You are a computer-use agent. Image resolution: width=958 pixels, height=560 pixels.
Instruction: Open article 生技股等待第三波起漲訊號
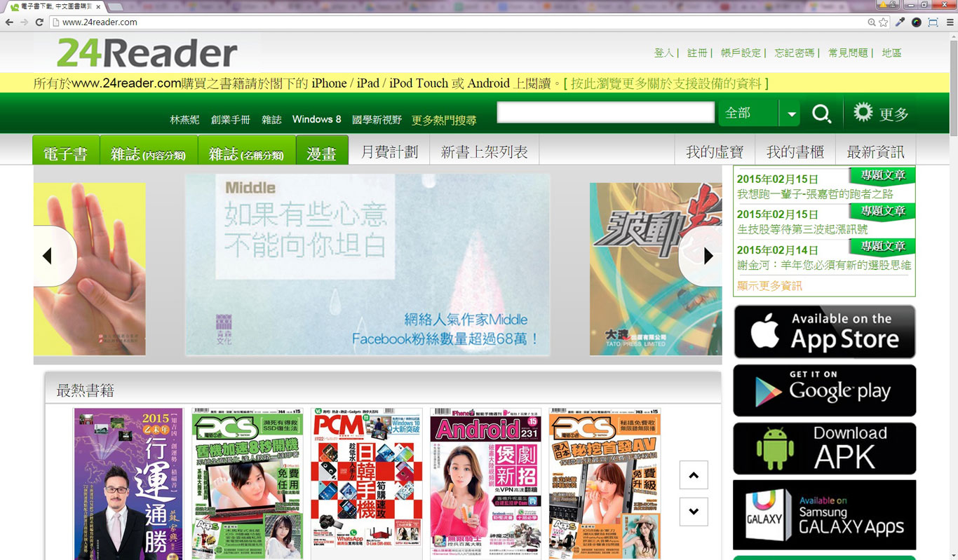click(x=802, y=229)
